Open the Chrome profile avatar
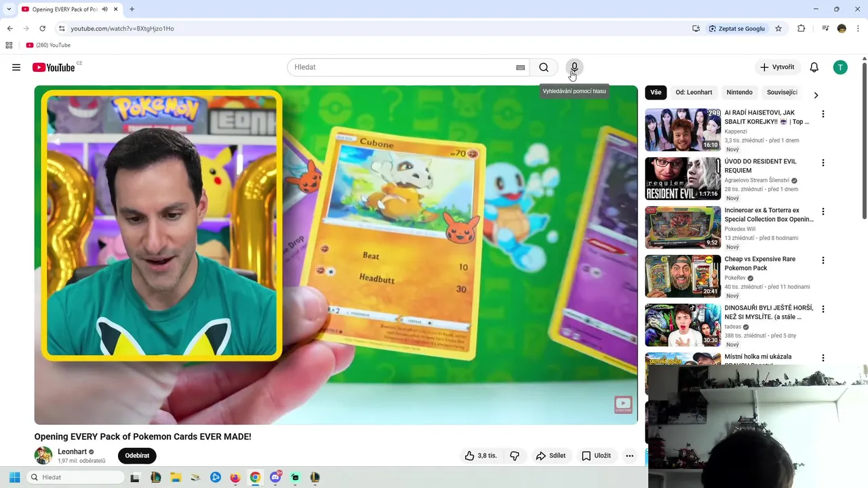Screen dimensions: 868x488 [x=842, y=28]
